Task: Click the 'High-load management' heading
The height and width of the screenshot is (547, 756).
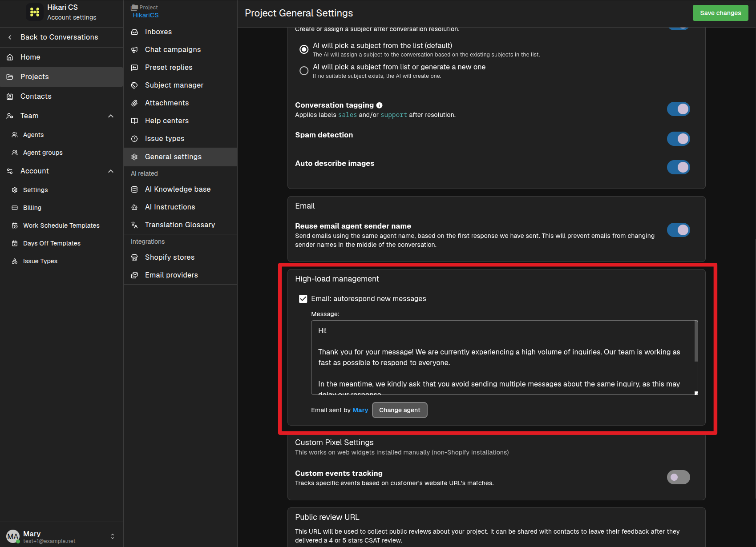Action: click(337, 279)
